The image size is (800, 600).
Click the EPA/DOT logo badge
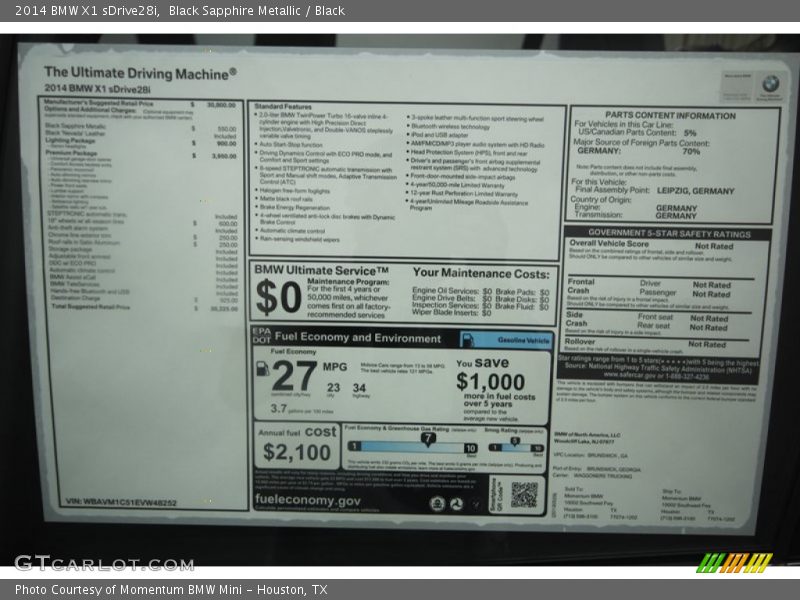pyautogui.click(x=258, y=337)
